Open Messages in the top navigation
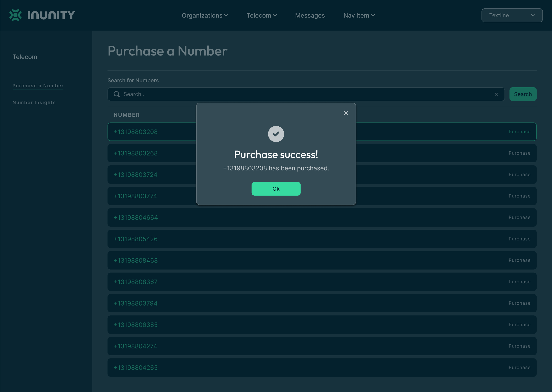Image resolution: width=552 pixels, height=392 pixels. point(310,15)
